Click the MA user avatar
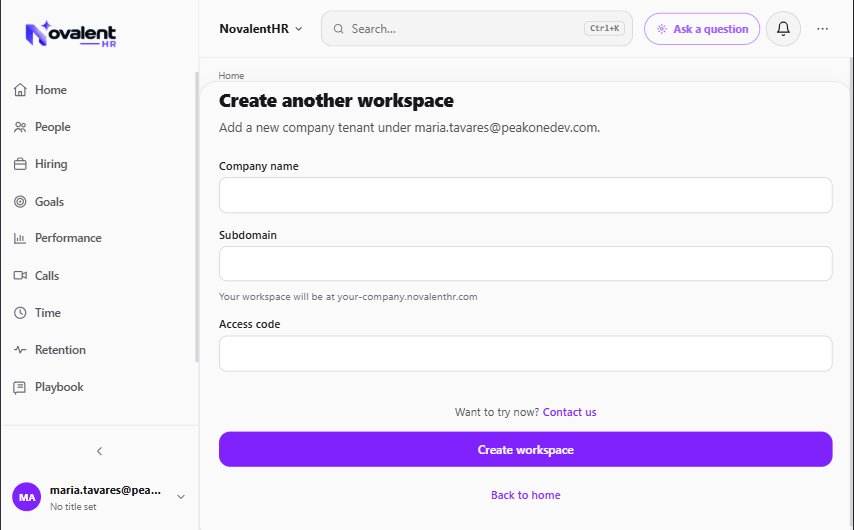This screenshot has width=854, height=530. [27, 497]
